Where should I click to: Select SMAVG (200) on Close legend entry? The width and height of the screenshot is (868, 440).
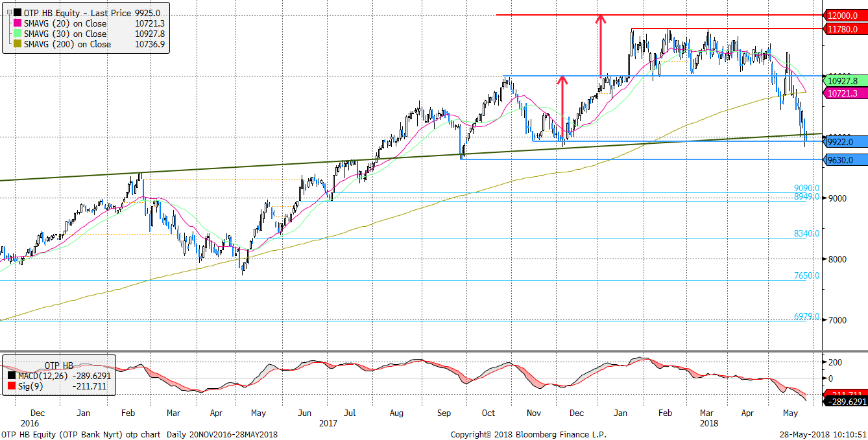coord(67,44)
